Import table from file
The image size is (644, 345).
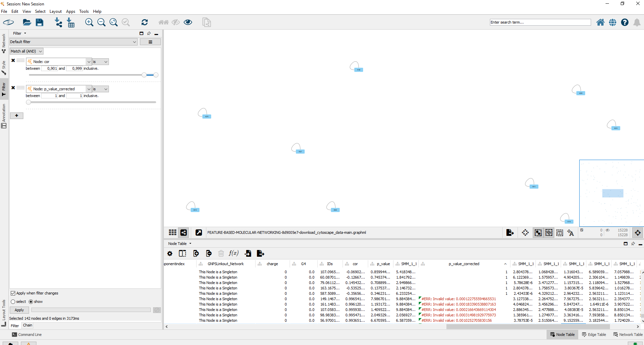click(x=70, y=22)
